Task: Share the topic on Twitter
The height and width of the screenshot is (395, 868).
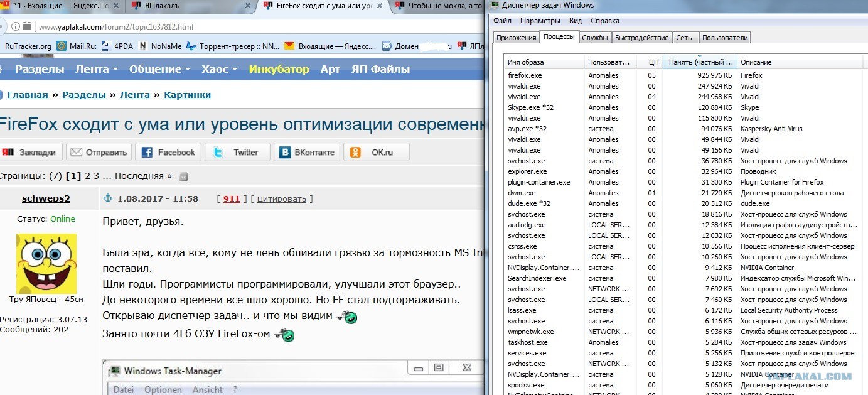Action: [237, 152]
